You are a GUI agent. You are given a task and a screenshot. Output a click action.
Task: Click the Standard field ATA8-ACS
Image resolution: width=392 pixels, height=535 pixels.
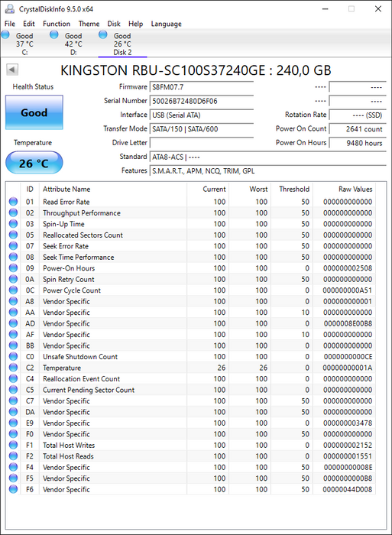[267, 157]
